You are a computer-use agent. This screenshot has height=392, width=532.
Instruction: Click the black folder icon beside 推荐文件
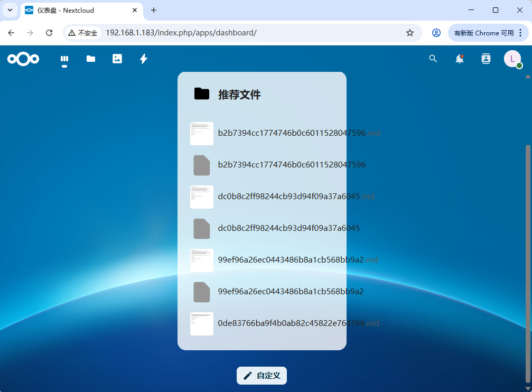click(x=202, y=94)
